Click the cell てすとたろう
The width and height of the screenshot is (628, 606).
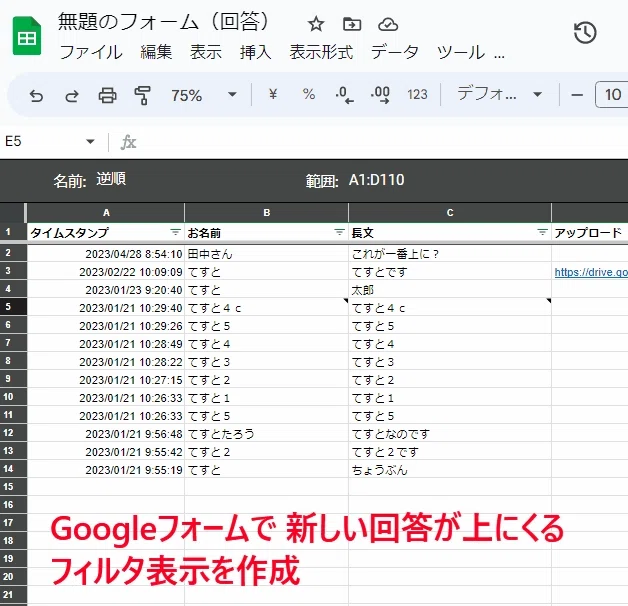pos(266,434)
